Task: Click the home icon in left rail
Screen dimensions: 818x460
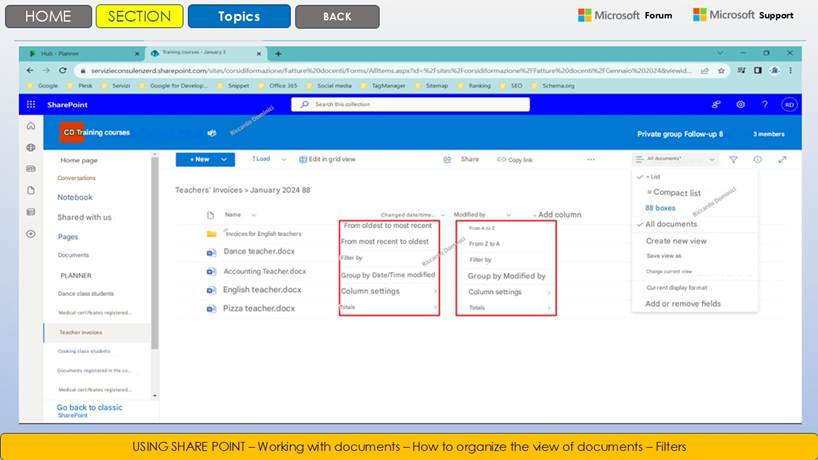Action: pos(31,126)
